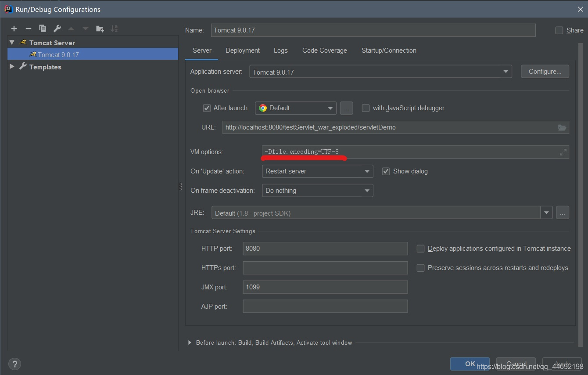Enable Deploy applications configured in Tomcat instance
588x375 pixels.
pos(420,249)
